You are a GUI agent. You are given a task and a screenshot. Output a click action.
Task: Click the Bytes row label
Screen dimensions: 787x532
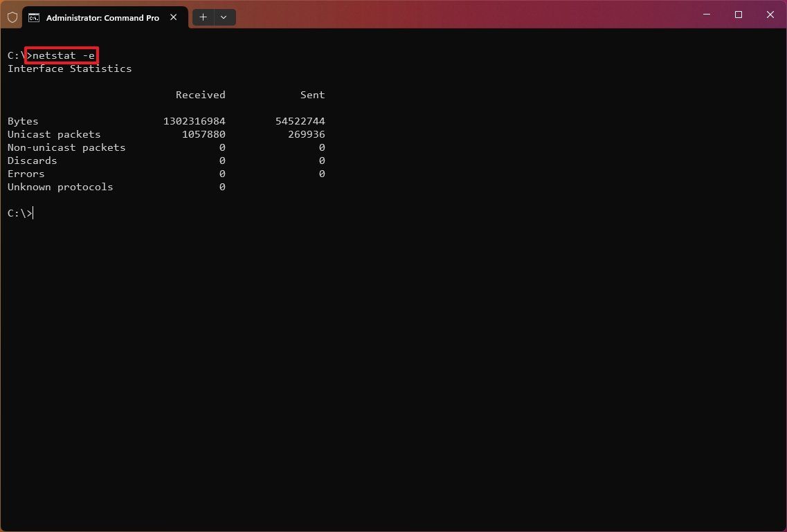23,121
